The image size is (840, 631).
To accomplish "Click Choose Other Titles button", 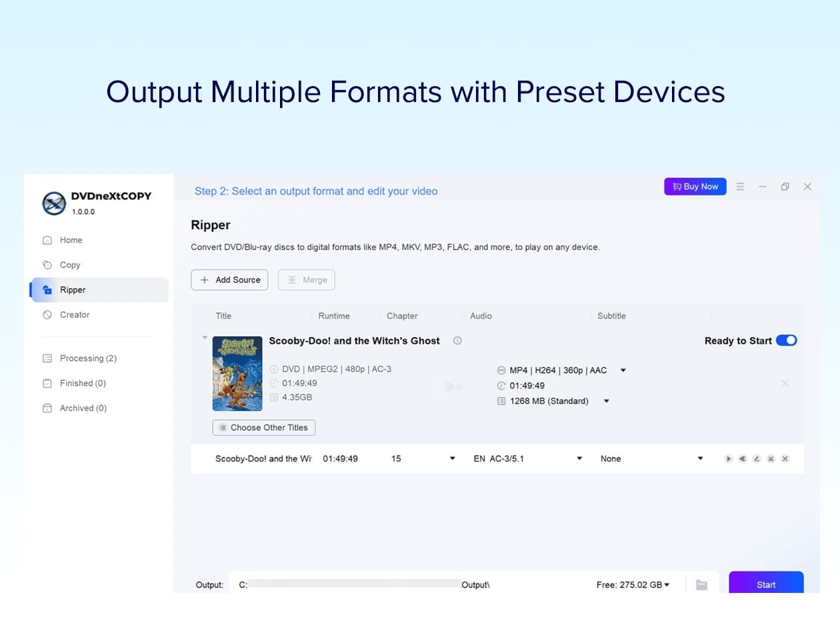I will click(x=264, y=428).
